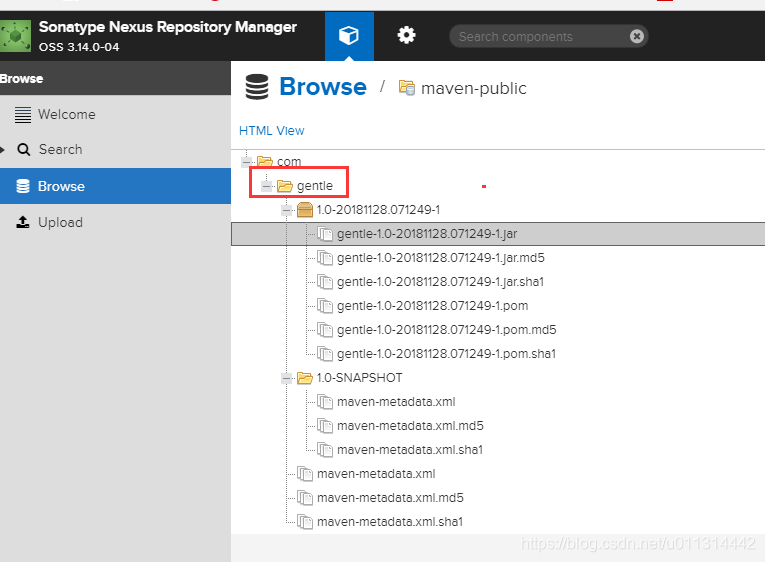Collapse the 1.0-SNAPSHOT folder node
The height and width of the screenshot is (562, 765).
pyautogui.click(x=286, y=378)
